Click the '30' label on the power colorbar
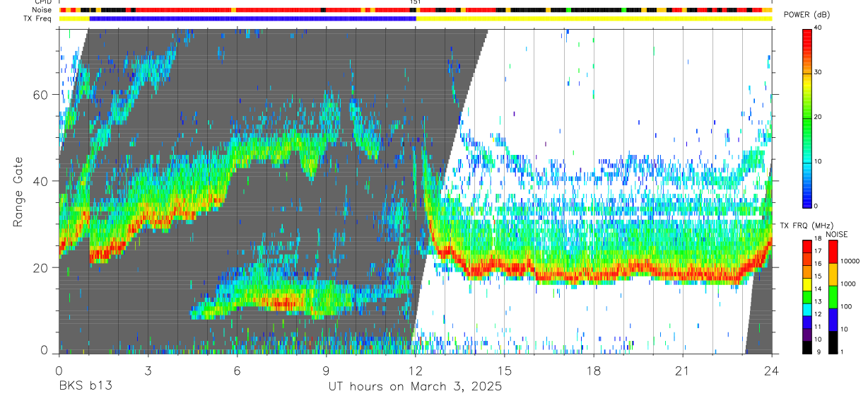The image size is (868, 401). [x=818, y=72]
